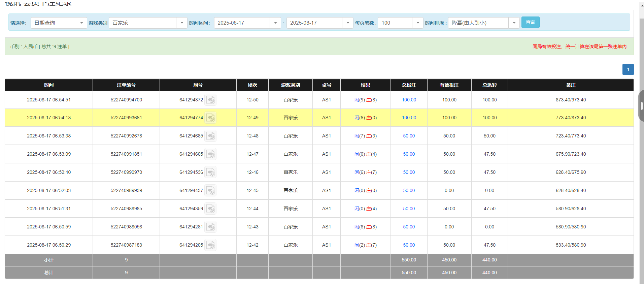Viewport: 644px width, 284px height.
Task: Open the end date dropdown arrow
Action: 347,23
